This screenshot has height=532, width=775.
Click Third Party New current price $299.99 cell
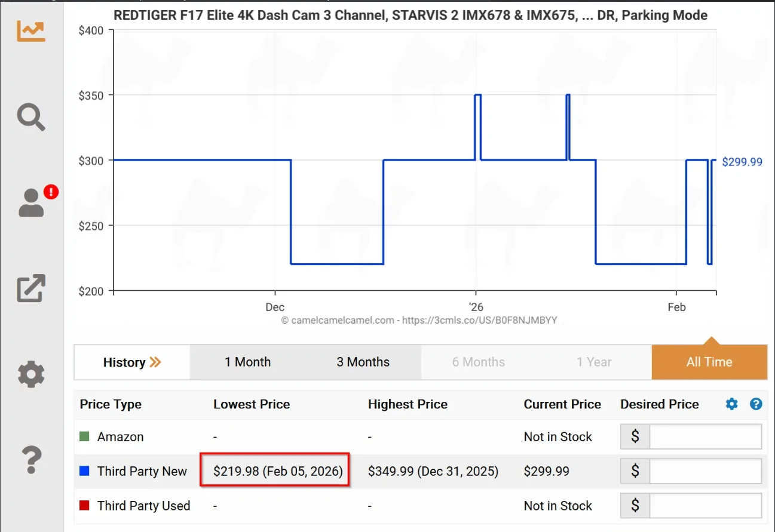coord(547,471)
